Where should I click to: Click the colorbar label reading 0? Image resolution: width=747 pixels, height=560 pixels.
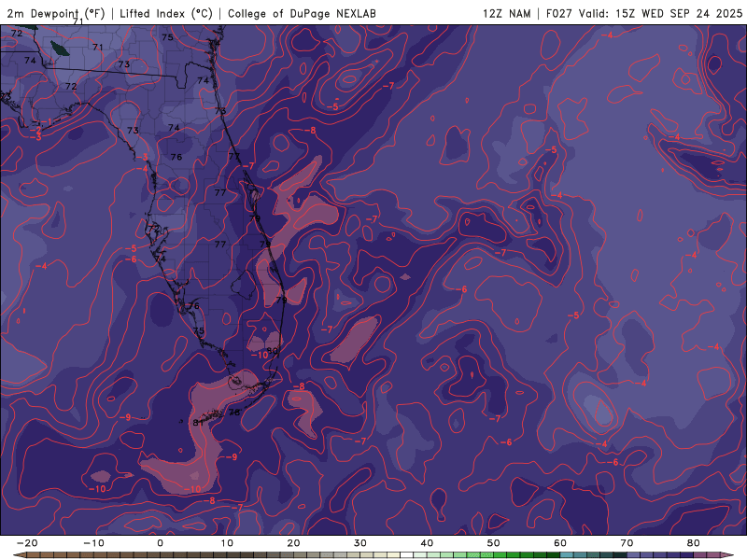coord(160,543)
